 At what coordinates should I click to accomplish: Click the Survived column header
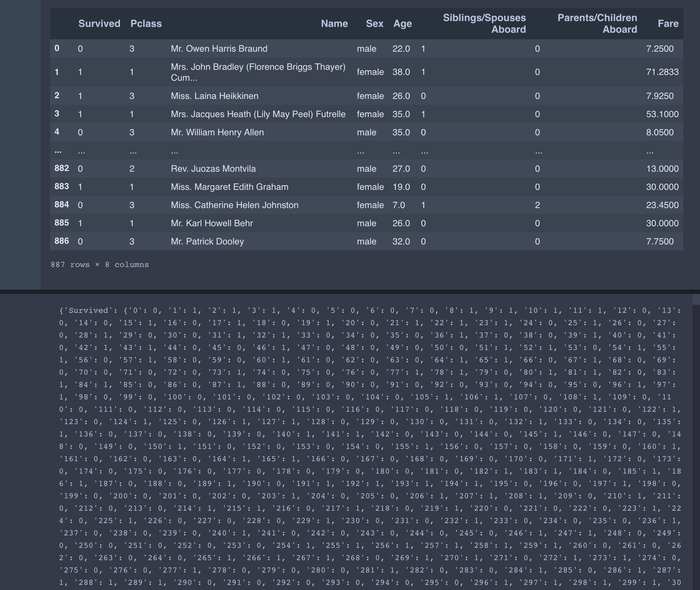pyautogui.click(x=99, y=24)
